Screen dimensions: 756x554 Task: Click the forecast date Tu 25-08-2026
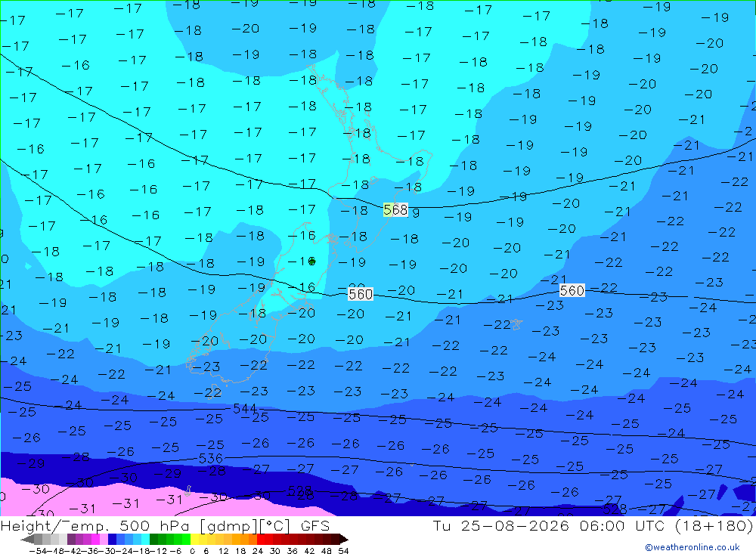501,525
